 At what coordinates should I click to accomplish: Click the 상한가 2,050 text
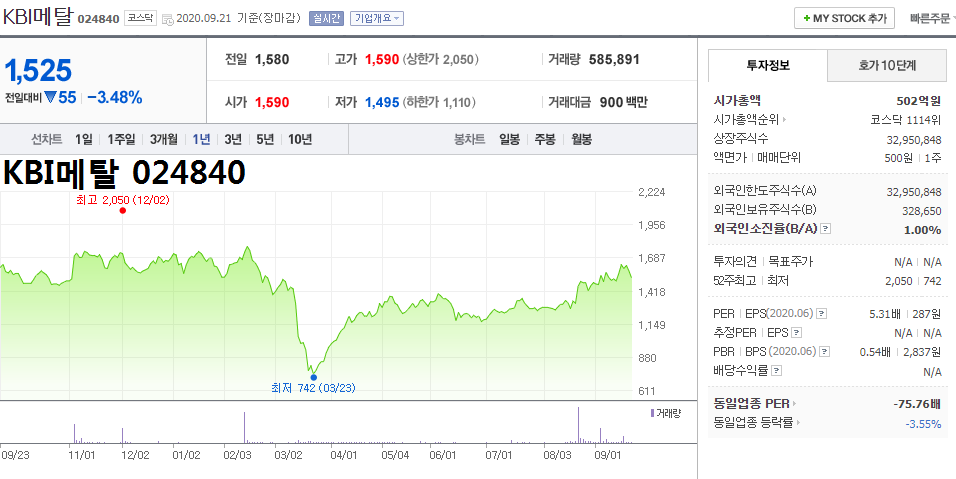(440, 60)
